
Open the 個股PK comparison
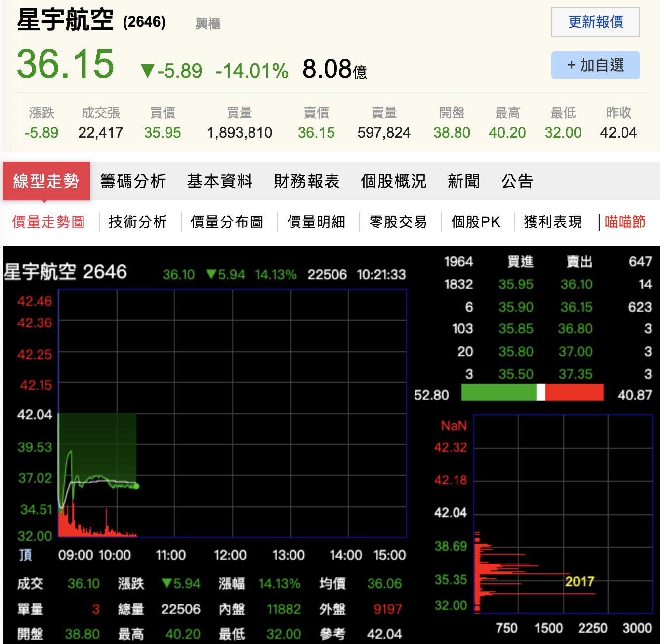(476, 222)
